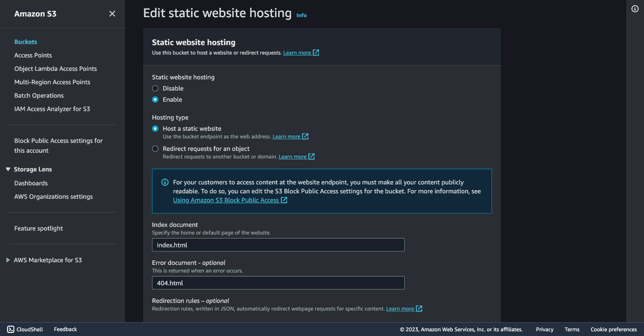Open Cookie preferences
The image size is (644, 336).
point(613,329)
